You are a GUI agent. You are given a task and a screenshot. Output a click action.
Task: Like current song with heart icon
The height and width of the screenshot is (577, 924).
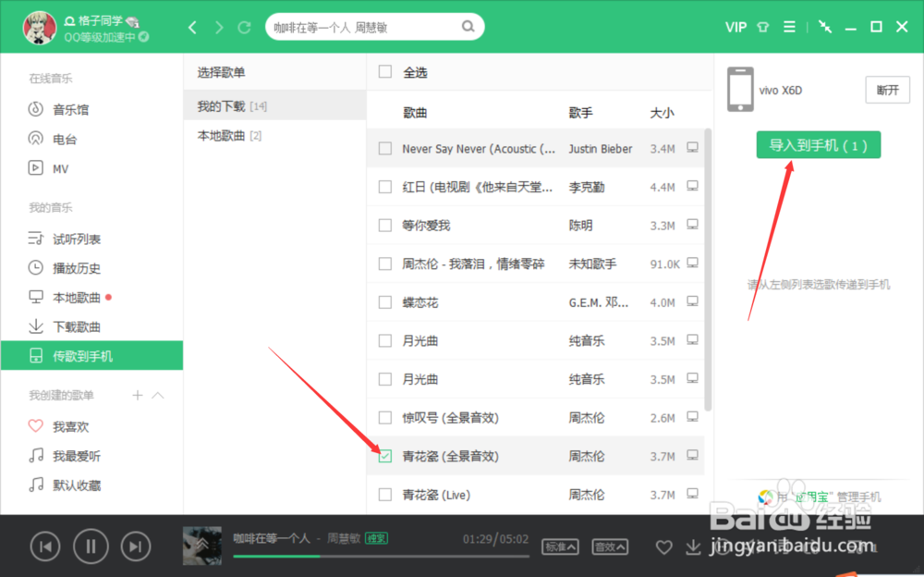664,547
